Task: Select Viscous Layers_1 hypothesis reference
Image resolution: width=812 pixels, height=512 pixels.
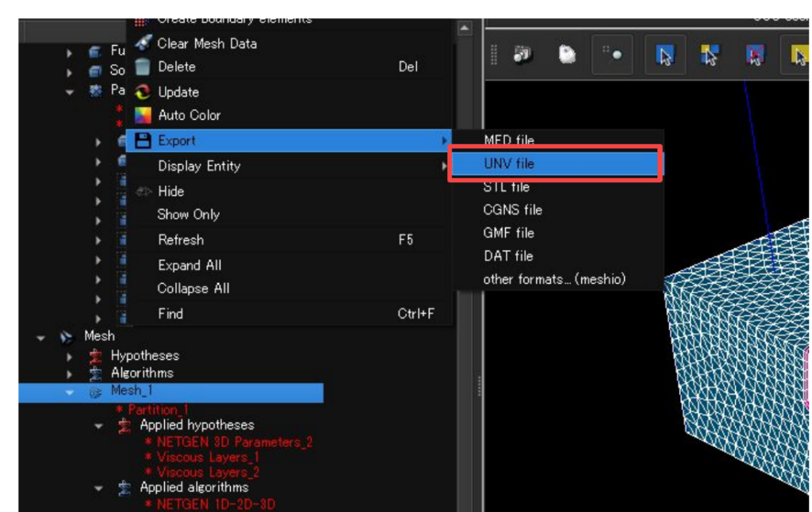Action: click(208, 457)
